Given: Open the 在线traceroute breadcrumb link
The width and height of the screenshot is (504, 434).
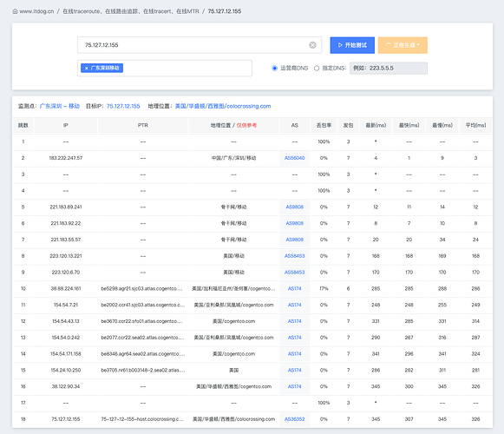Looking at the screenshot, I should [x=131, y=11].
